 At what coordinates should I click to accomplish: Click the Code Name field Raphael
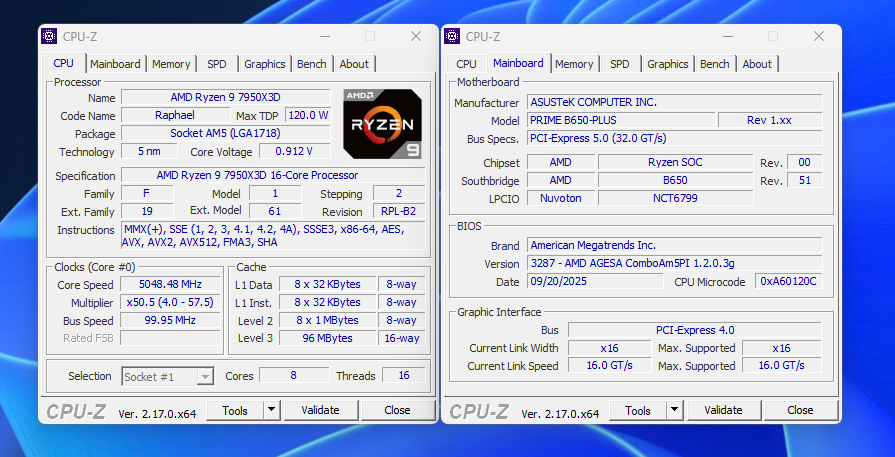(x=175, y=115)
